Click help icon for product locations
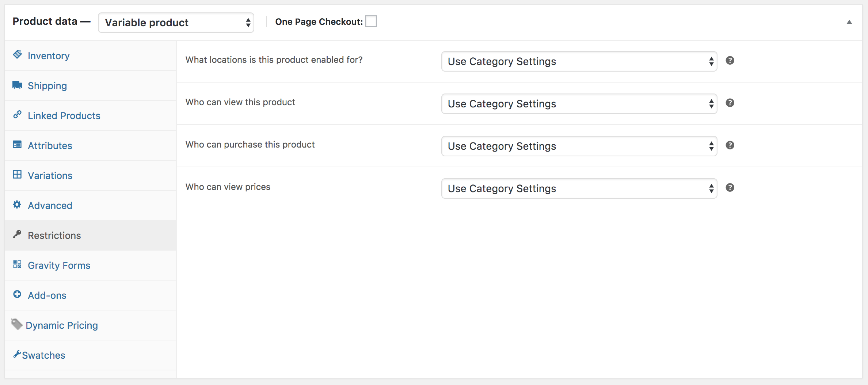The height and width of the screenshot is (385, 868). [x=730, y=61]
